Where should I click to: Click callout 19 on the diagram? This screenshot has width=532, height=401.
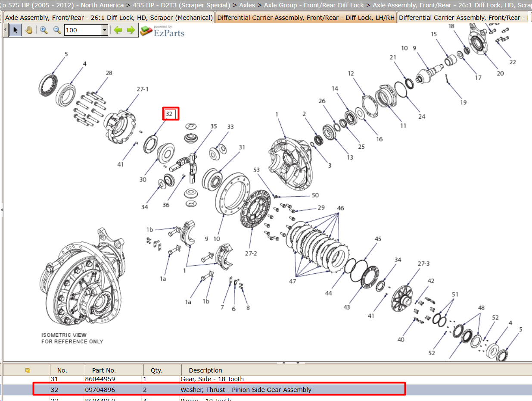coord(463,103)
